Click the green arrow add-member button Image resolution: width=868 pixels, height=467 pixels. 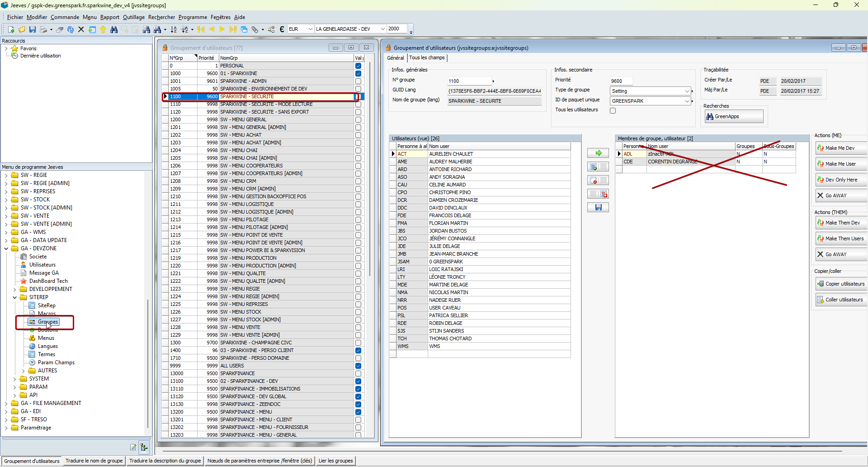tap(598, 153)
